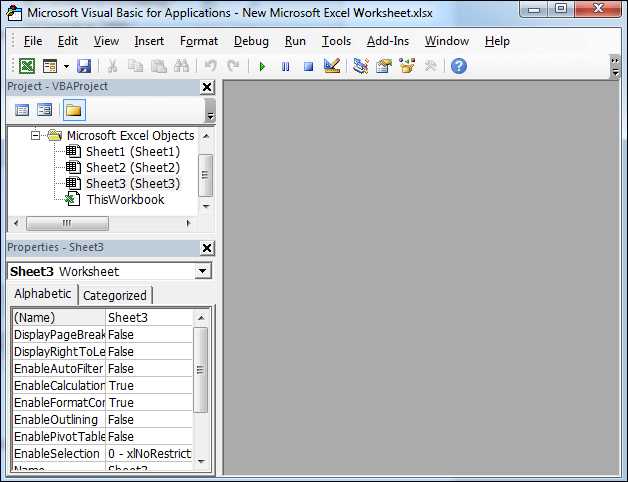Open the Insert UserForm dropdown arrow
628x482 pixels.
point(66,66)
